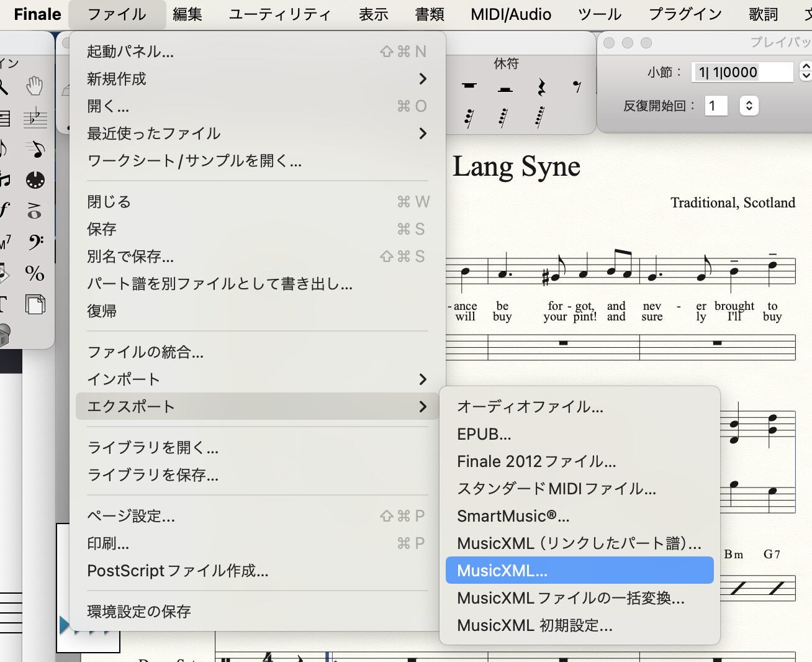812x662 pixels.
Task: Select the highlighted MusicXML... export option
Action: pos(580,571)
